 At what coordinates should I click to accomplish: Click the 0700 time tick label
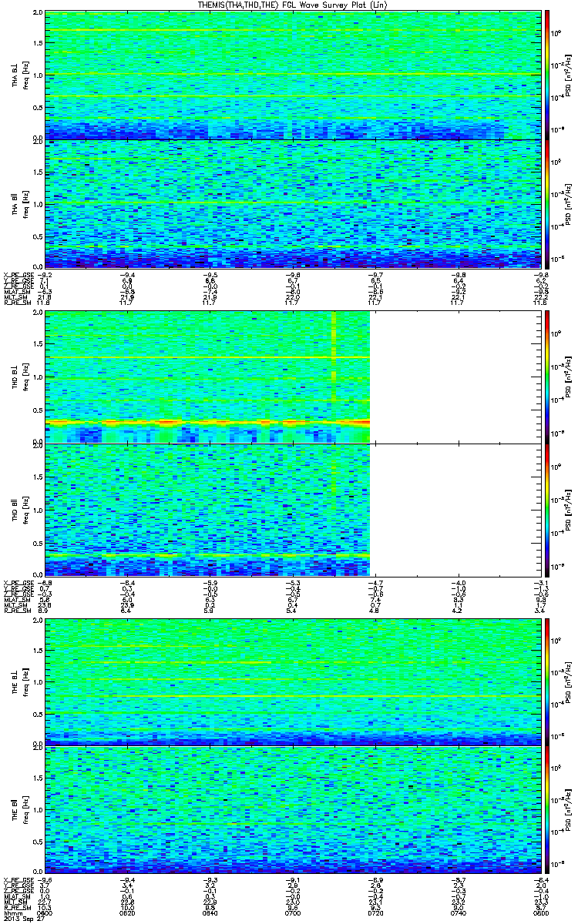pyautogui.click(x=293, y=913)
